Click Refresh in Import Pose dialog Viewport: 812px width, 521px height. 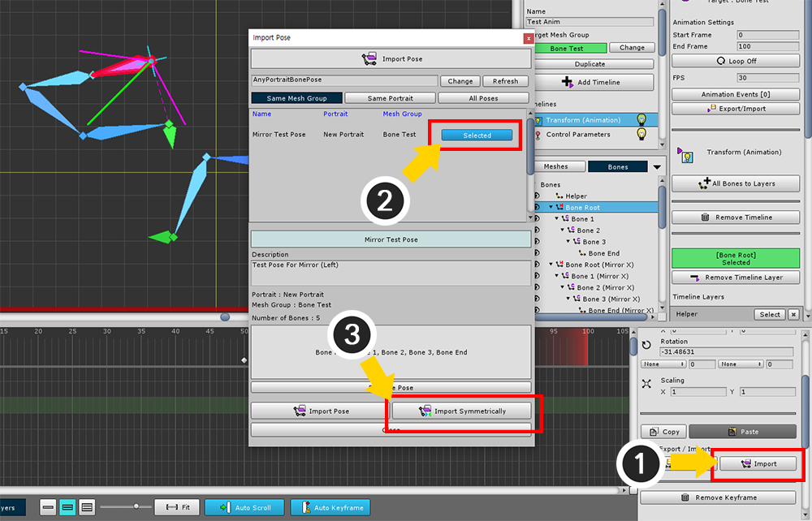click(x=505, y=81)
